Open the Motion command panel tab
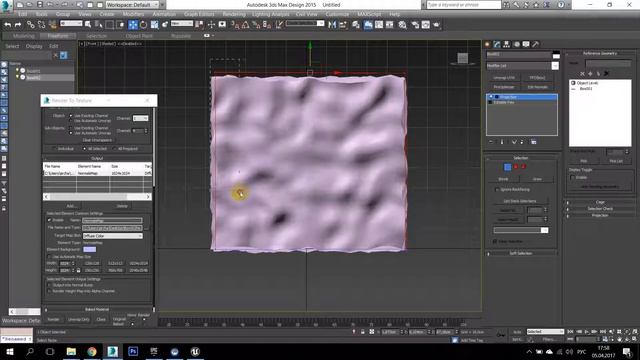640x360 pixels. pyautogui.click(x=516, y=44)
